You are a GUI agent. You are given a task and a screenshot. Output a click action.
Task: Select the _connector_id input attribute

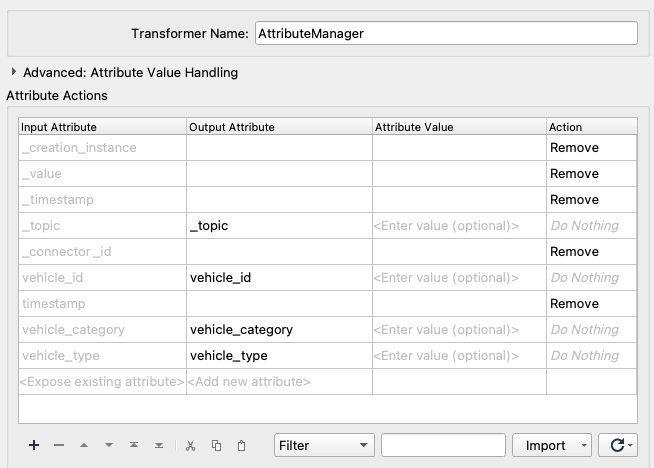tap(102, 252)
